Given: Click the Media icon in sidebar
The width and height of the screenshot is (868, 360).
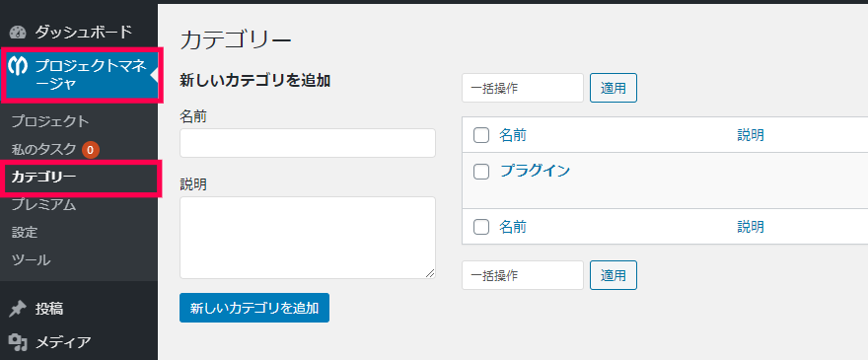Looking at the screenshot, I should point(18,343).
